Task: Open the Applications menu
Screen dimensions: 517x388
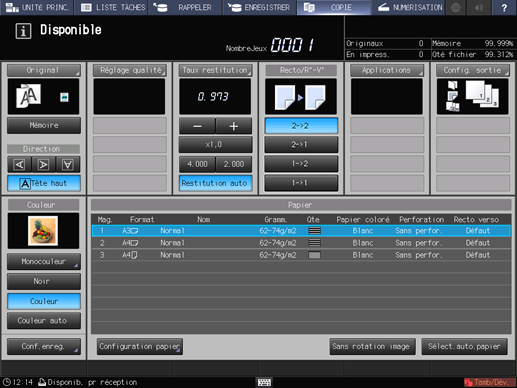Action: [387, 70]
